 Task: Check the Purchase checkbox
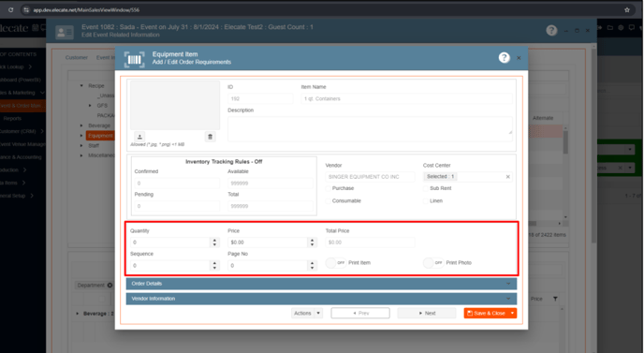click(x=329, y=188)
